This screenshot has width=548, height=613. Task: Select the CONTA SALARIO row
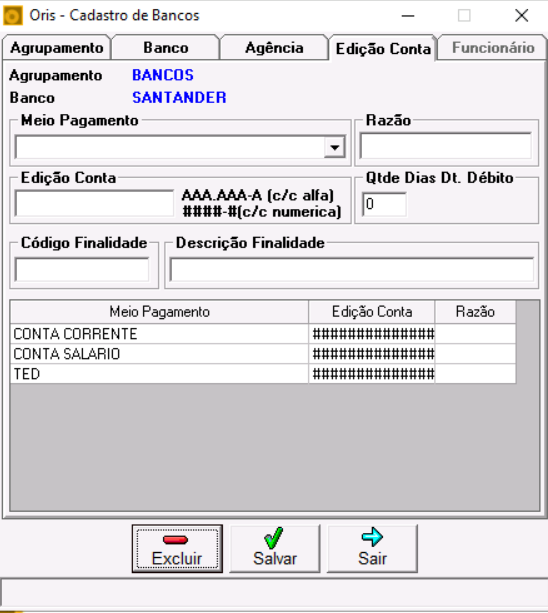pos(263,354)
